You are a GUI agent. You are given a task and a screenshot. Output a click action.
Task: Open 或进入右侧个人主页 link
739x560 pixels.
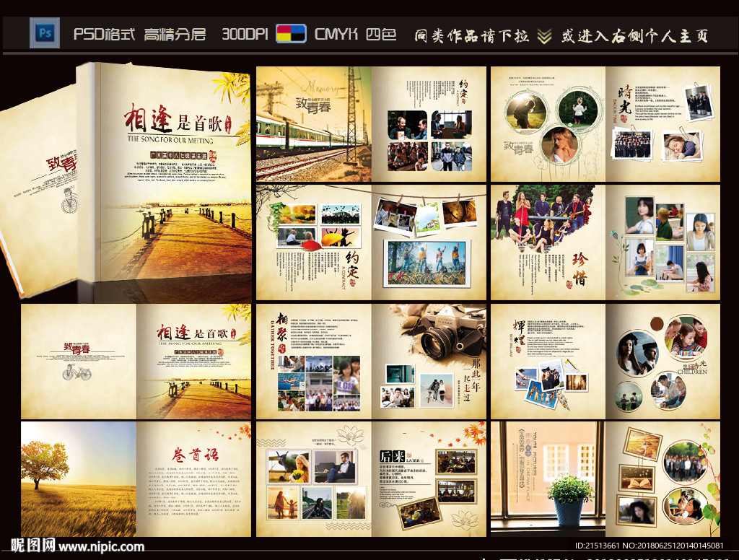pyautogui.click(x=635, y=35)
